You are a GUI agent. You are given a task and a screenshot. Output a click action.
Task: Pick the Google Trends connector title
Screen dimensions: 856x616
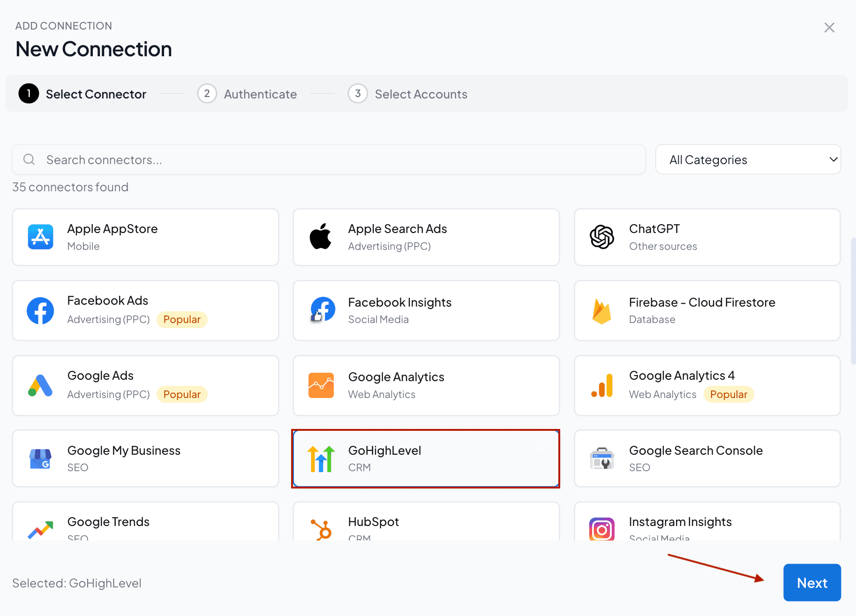pyautogui.click(x=108, y=522)
